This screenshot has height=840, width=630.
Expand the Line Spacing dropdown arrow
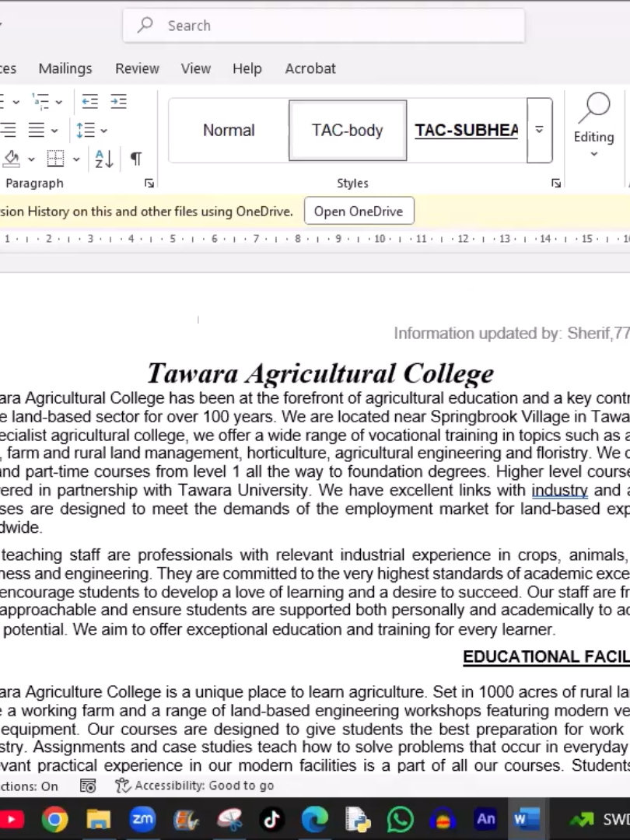pos(103,131)
